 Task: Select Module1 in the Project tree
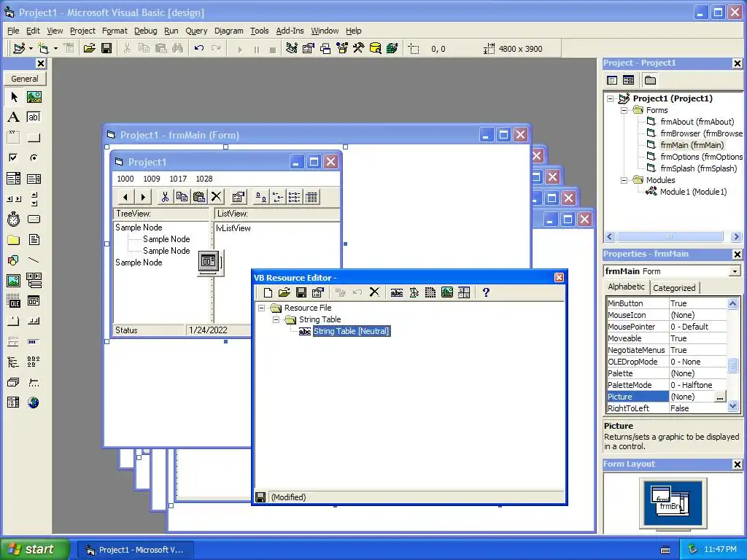693,192
